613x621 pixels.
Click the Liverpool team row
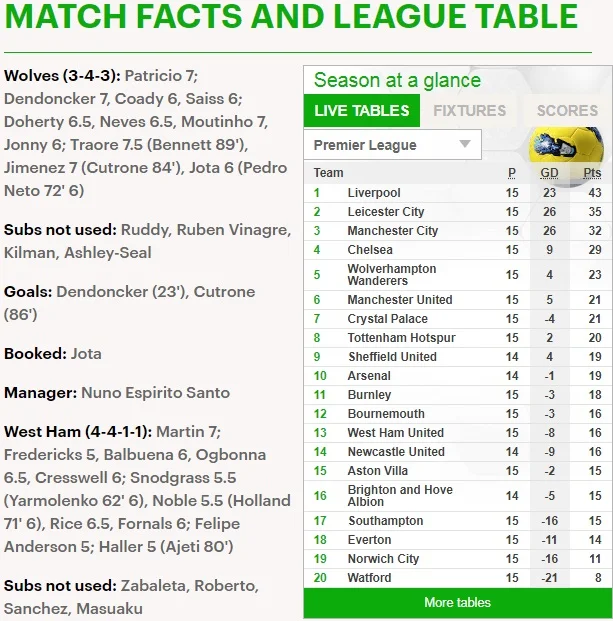(x=374, y=193)
